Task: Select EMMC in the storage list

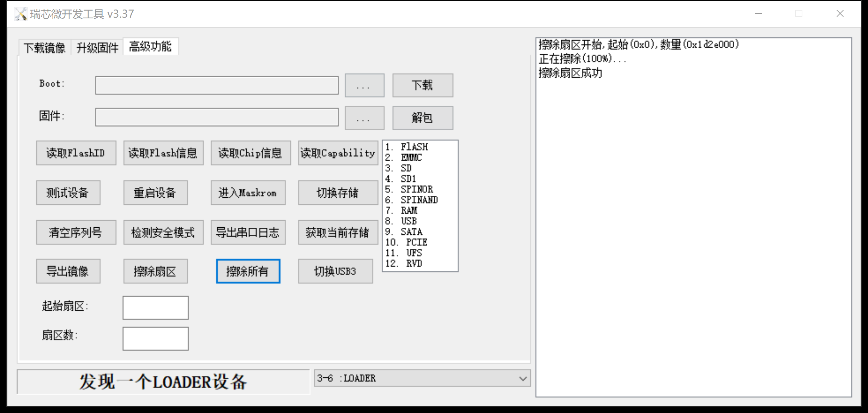Action: [411, 157]
